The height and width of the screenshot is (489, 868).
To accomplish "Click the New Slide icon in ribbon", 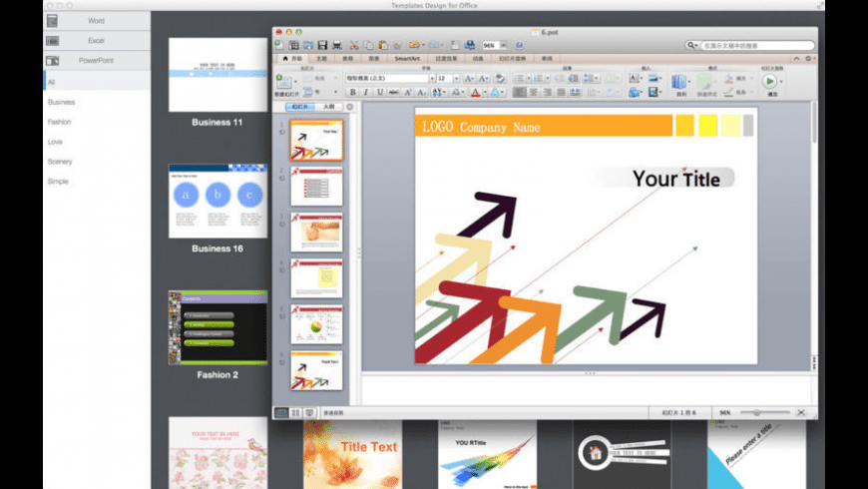I will click(283, 82).
